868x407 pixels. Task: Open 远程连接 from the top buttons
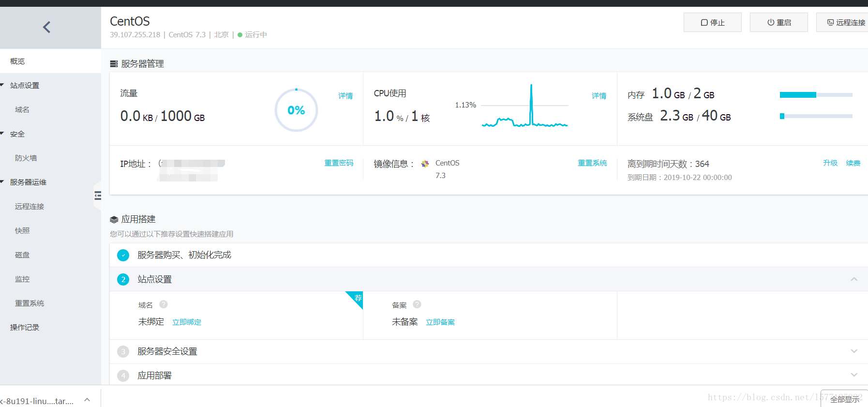[842, 22]
